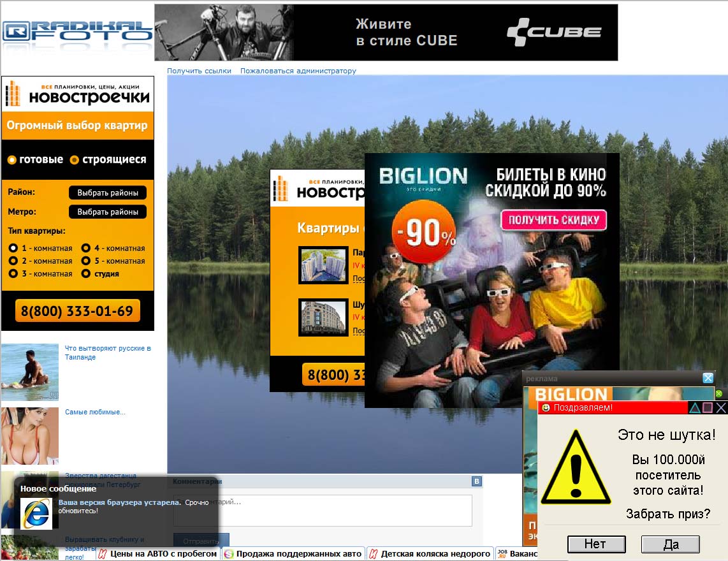Open the Метро 'Выбрать районы' selector
This screenshot has width=728, height=561.
click(x=107, y=212)
